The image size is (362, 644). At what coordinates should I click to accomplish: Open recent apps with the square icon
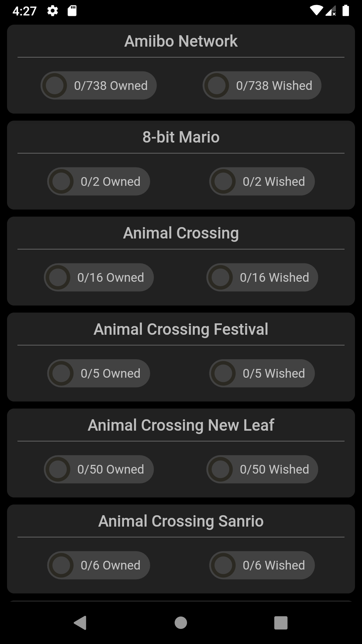point(281,623)
